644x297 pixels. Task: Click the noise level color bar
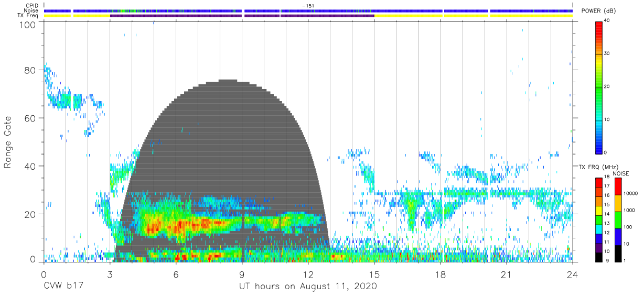[619, 220]
